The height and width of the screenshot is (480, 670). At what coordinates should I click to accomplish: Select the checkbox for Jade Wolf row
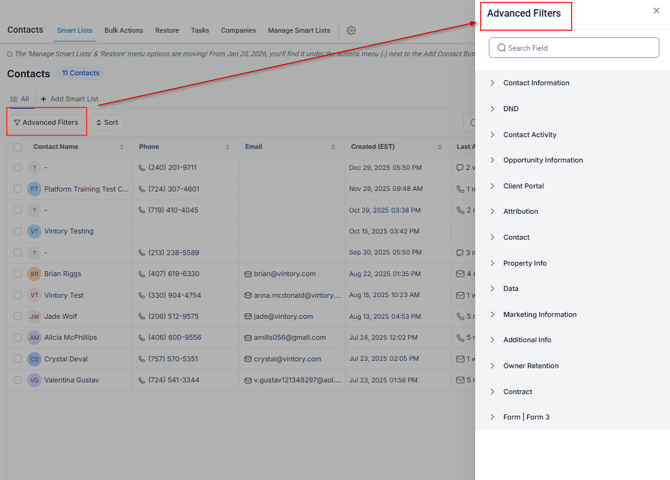[x=17, y=316]
